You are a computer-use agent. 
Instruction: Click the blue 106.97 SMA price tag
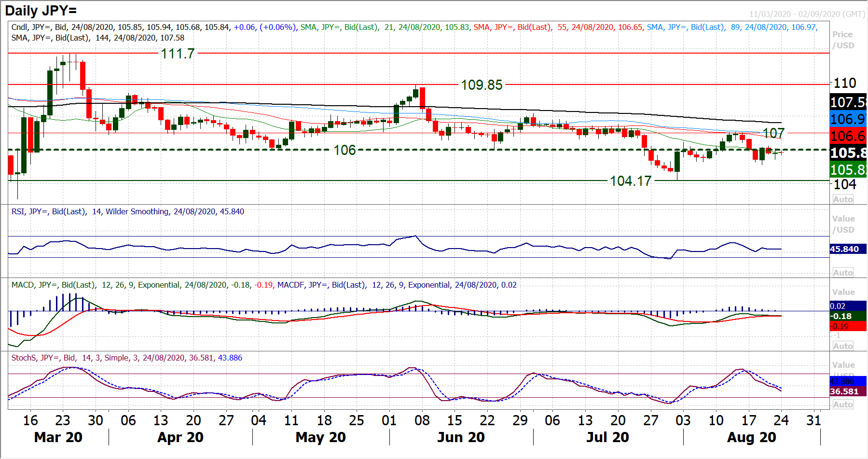pos(848,119)
